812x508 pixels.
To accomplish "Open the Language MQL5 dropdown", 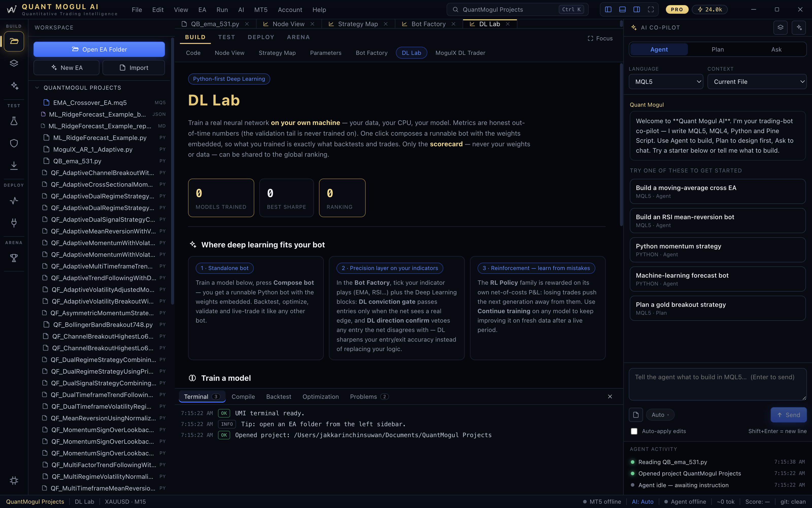I will coord(666,82).
